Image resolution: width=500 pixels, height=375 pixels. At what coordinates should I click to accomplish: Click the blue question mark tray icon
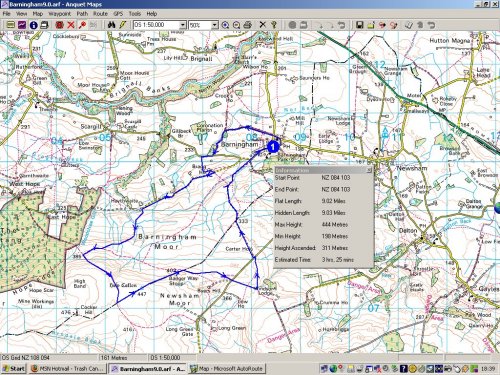(x=404, y=369)
